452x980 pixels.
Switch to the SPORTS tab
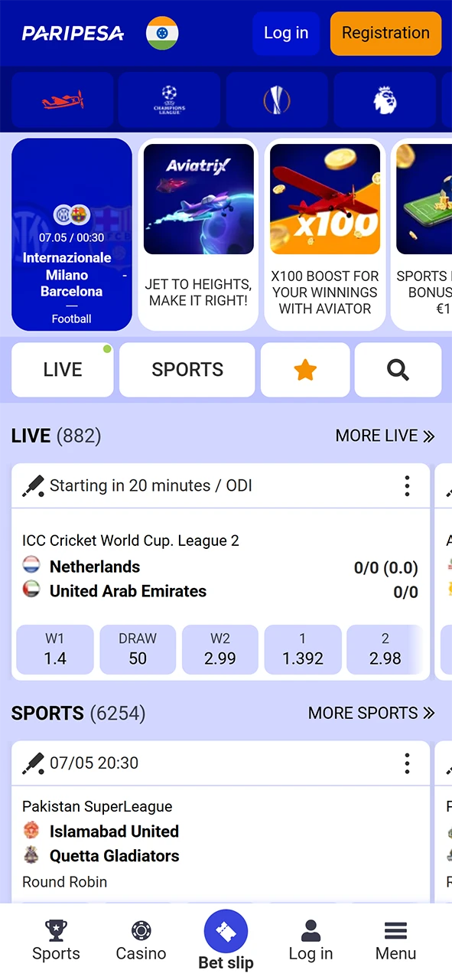pos(187,369)
